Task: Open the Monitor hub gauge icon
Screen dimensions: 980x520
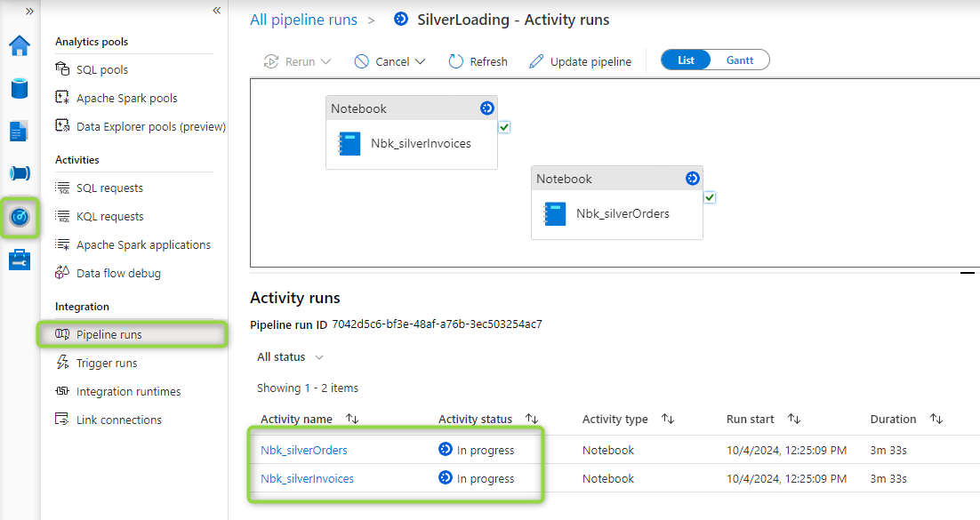Action: coord(20,217)
